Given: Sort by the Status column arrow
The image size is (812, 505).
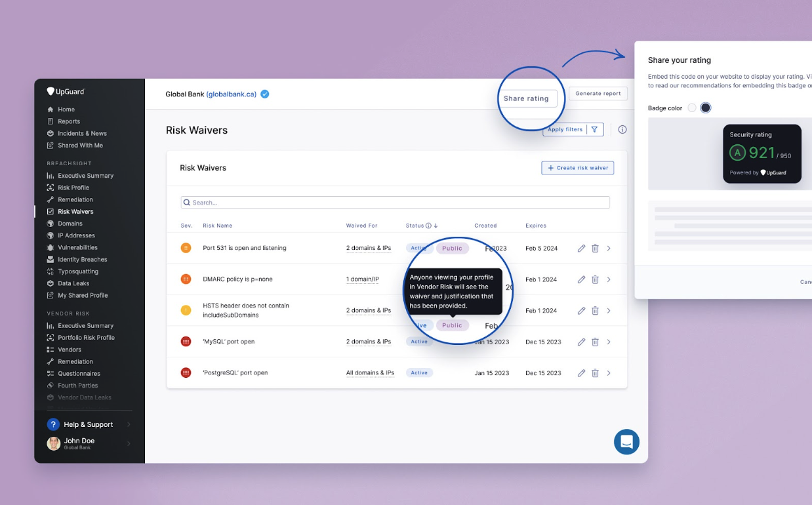Looking at the screenshot, I should pos(436,226).
